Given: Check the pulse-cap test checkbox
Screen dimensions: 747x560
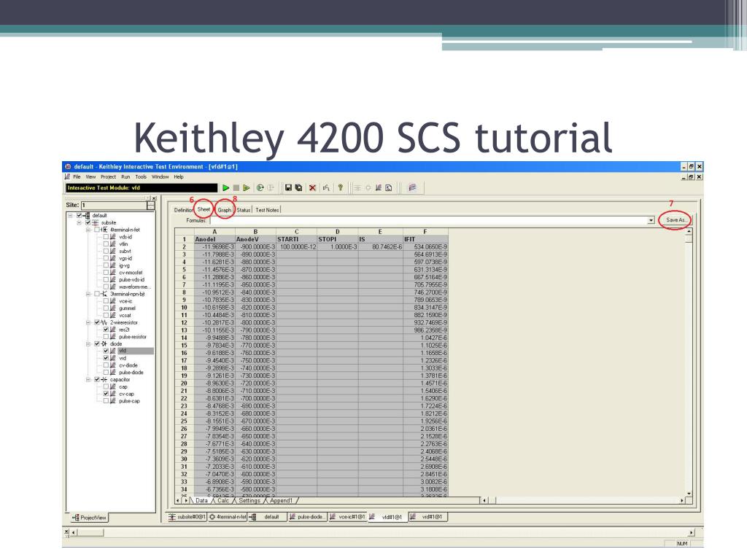Looking at the screenshot, I should [x=106, y=402].
